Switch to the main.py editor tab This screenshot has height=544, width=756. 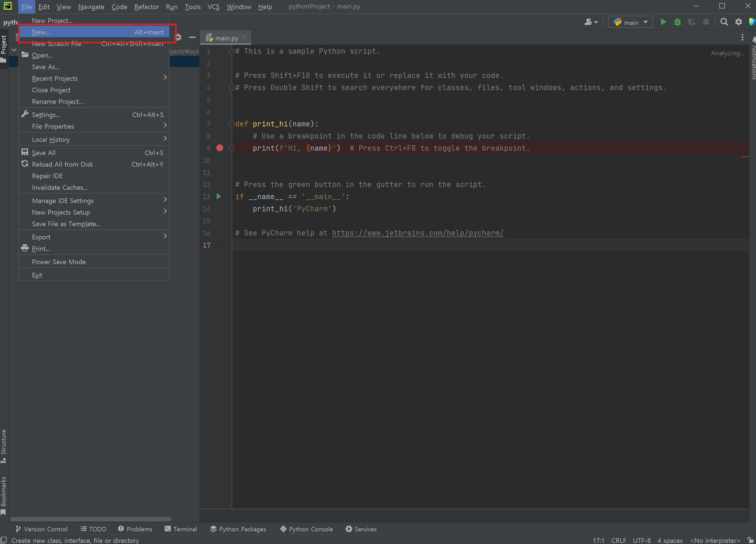pos(226,38)
